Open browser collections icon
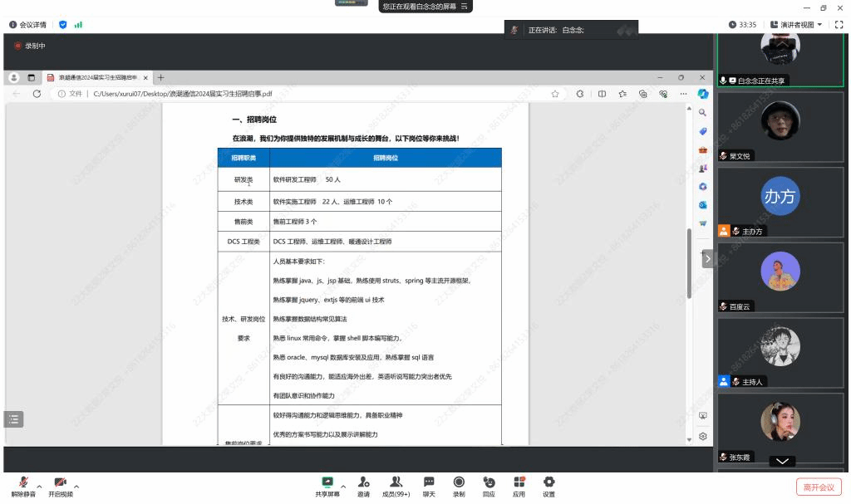 pos(643,94)
